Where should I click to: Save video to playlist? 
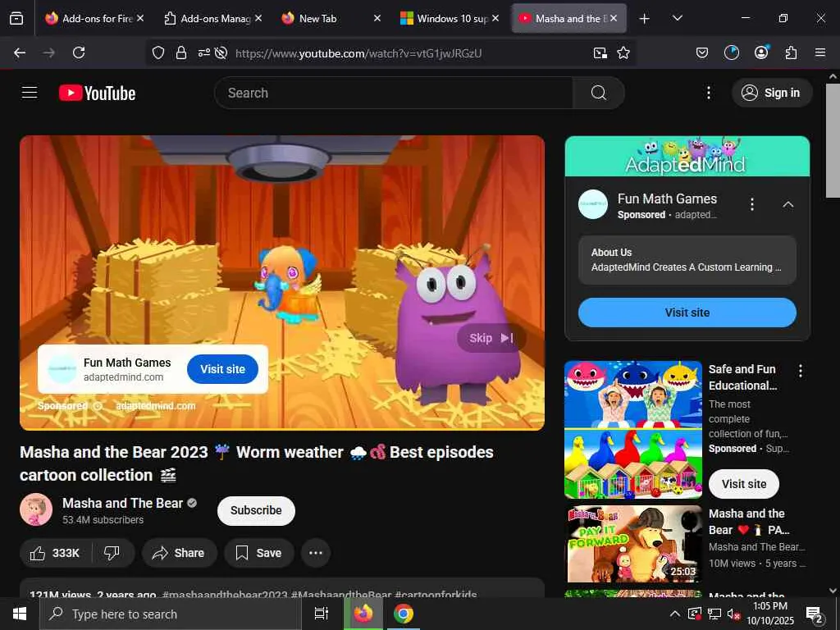(258, 553)
